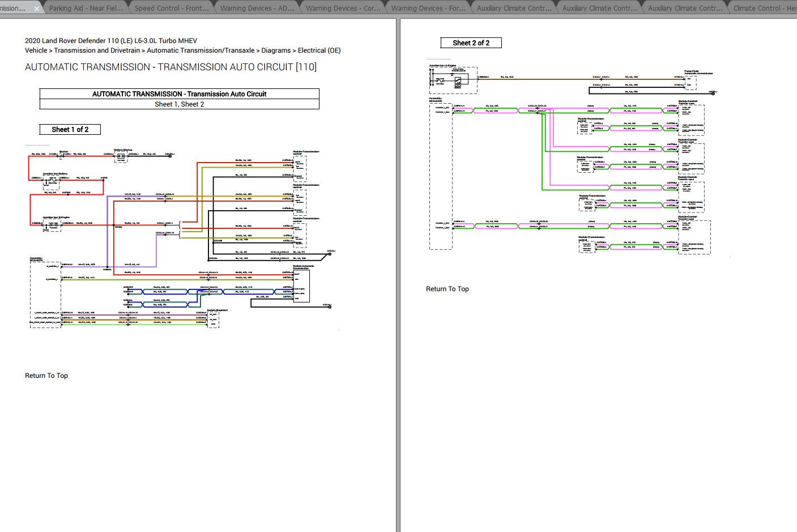This screenshot has height=532, width=797.
Task: Close the active Transmission tab
Action: pos(37,8)
